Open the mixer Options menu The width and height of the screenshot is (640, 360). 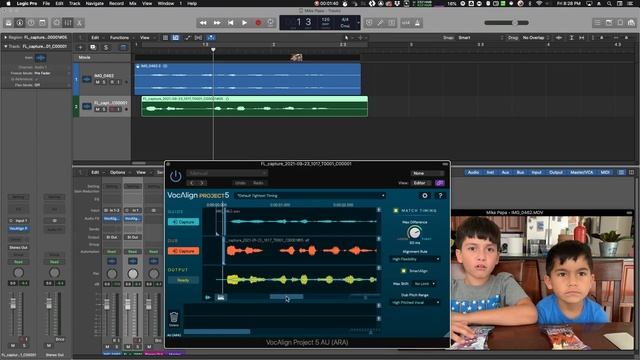[x=117, y=172]
